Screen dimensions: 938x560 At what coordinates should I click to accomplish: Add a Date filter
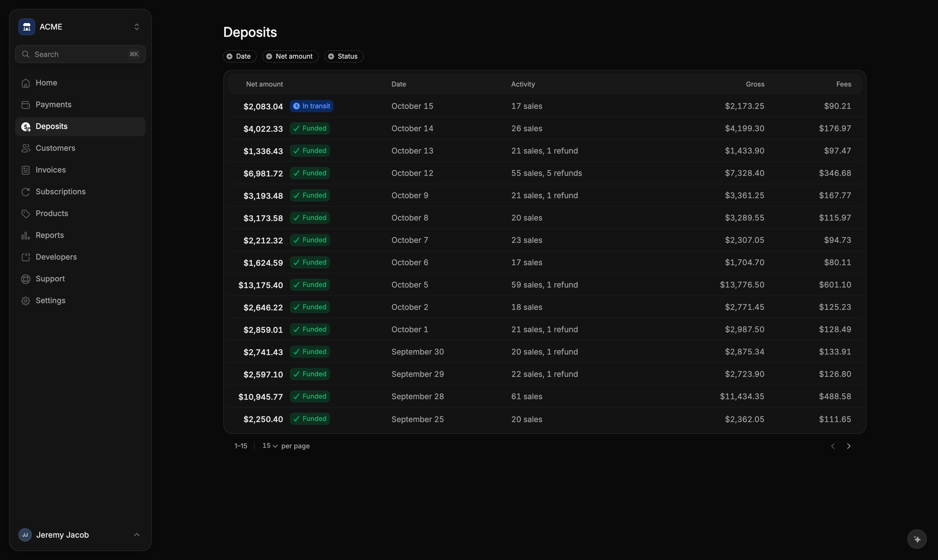pos(240,56)
